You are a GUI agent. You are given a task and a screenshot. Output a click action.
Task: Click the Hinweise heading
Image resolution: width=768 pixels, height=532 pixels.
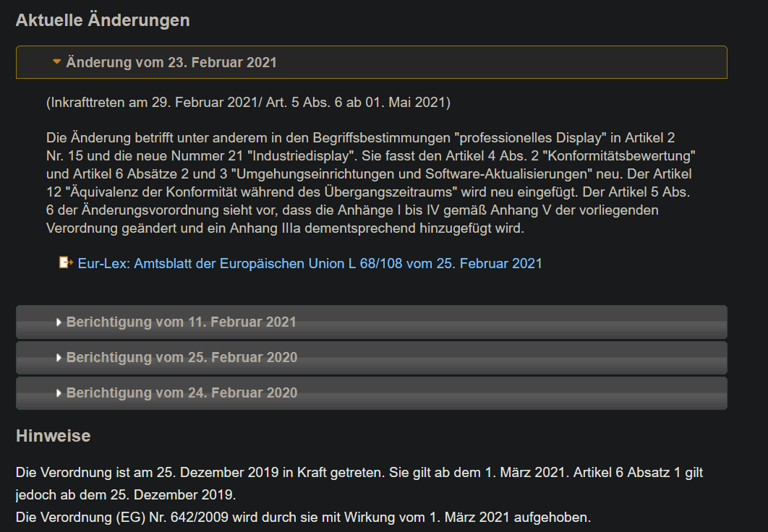[x=53, y=437]
